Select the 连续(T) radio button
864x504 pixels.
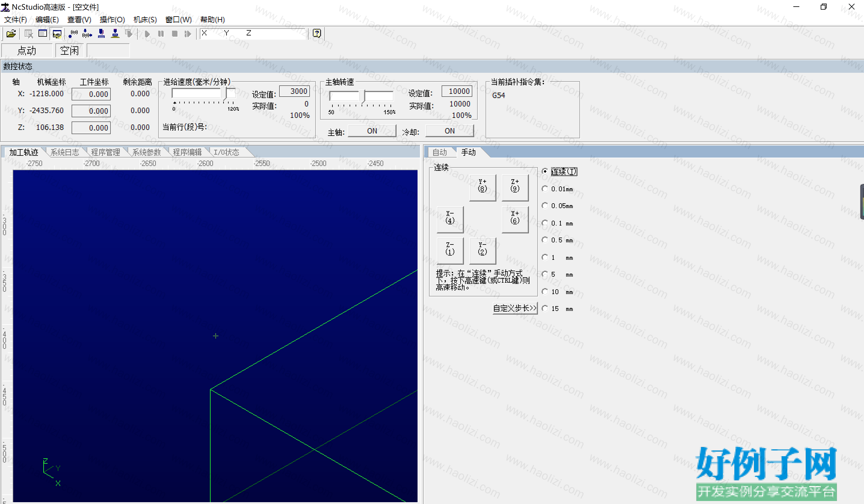[x=560, y=171]
